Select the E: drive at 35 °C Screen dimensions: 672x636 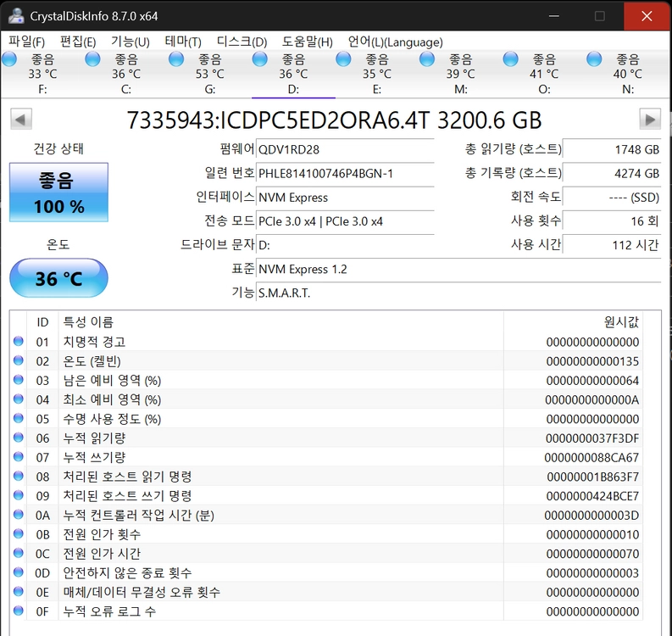click(x=377, y=74)
